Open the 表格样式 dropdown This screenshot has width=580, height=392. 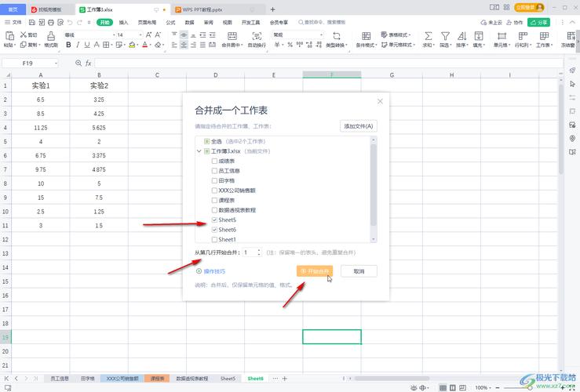coord(396,34)
